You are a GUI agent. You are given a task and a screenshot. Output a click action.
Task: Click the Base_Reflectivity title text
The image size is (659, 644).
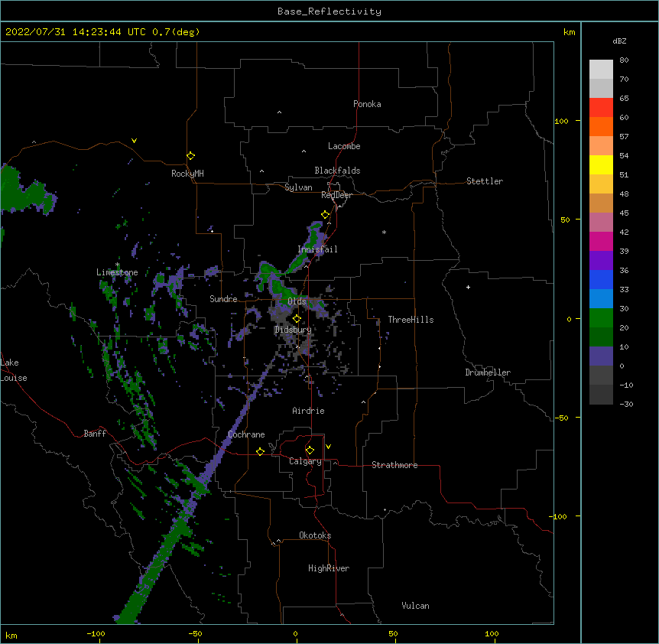329,11
